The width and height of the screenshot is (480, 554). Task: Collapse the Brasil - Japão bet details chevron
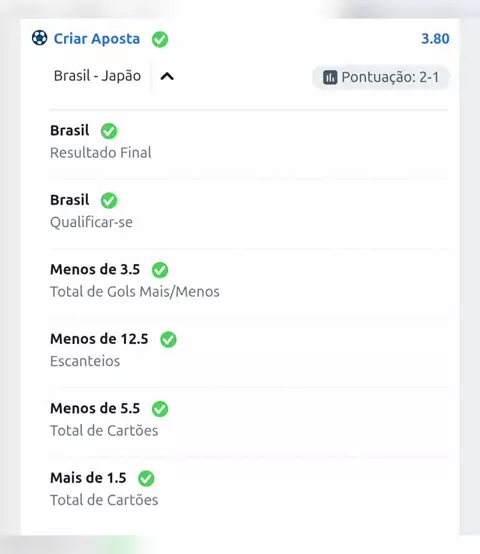click(x=167, y=76)
